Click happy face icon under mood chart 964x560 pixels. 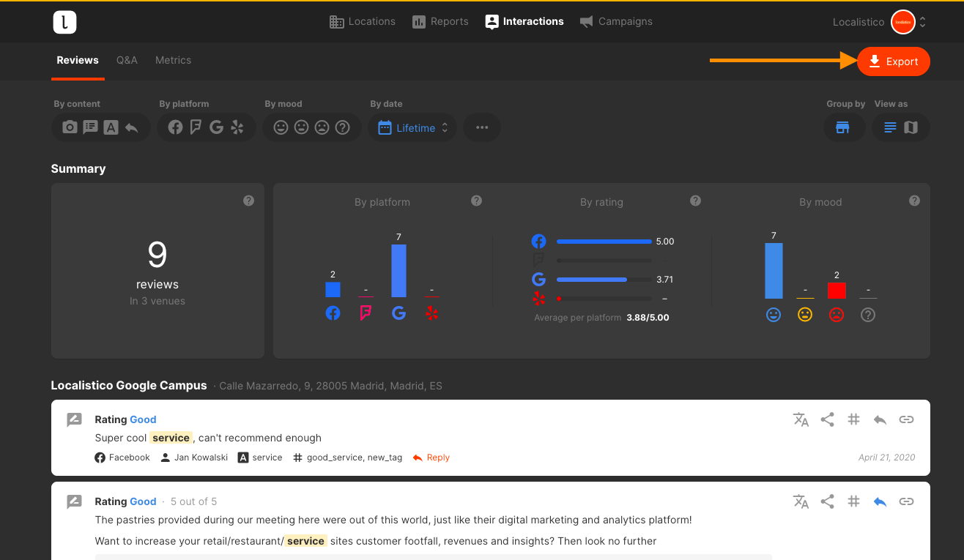coord(774,315)
